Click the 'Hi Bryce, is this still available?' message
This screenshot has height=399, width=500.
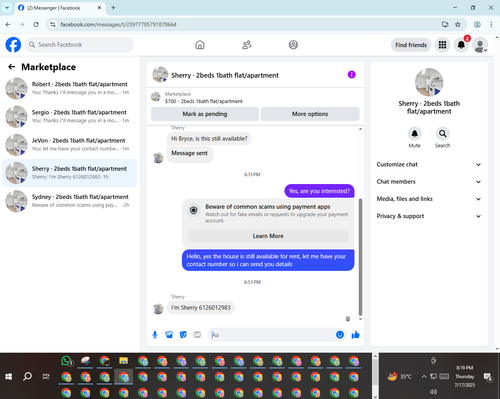coord(209,139)
